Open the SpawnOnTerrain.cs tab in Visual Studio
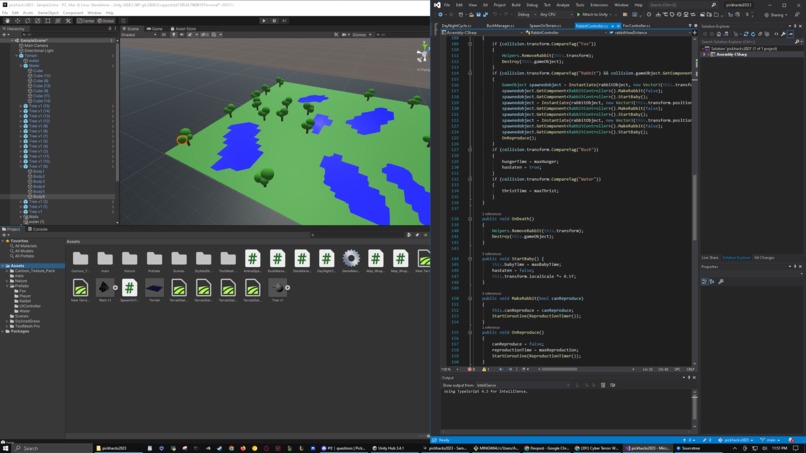The image size is (806, 453). 545,26
